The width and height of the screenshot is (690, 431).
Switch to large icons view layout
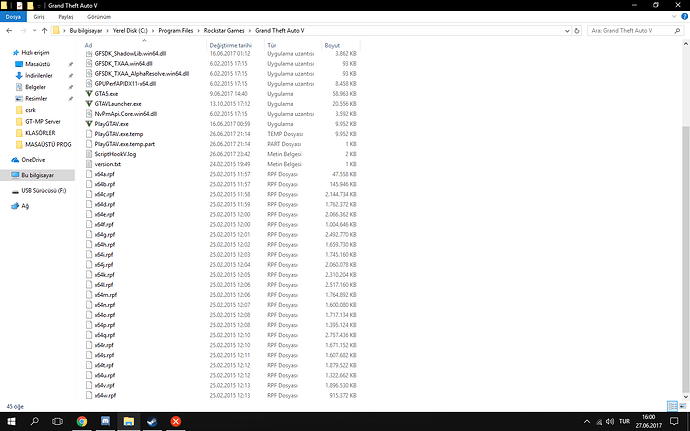tap(683, 406)
